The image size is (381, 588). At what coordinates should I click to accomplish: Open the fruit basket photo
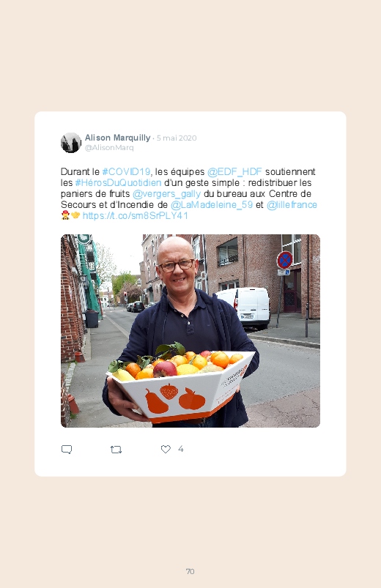190,331
